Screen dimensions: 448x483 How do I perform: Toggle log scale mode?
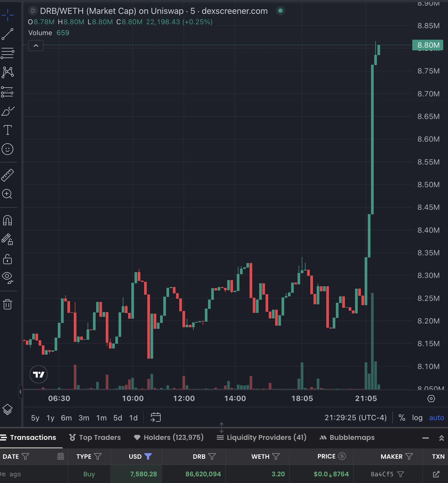pyautogui.click(x=417, y=418)
